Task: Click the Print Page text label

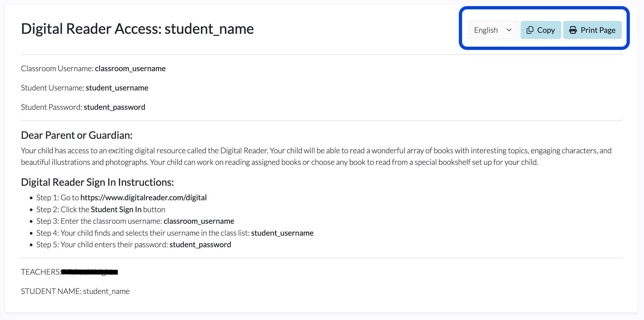Action: pos(598,30)
